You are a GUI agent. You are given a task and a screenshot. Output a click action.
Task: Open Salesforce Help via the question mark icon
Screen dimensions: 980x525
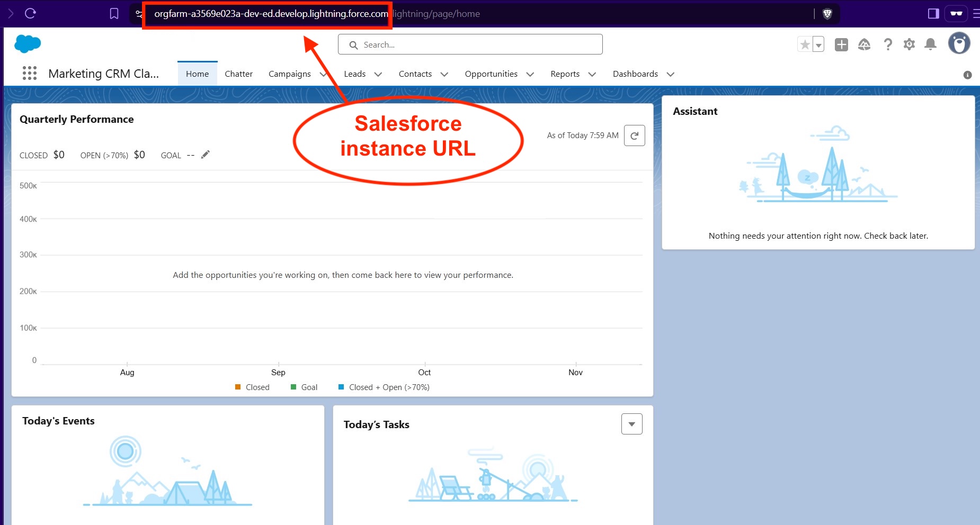pyautogui.click(x=888, y=44)
